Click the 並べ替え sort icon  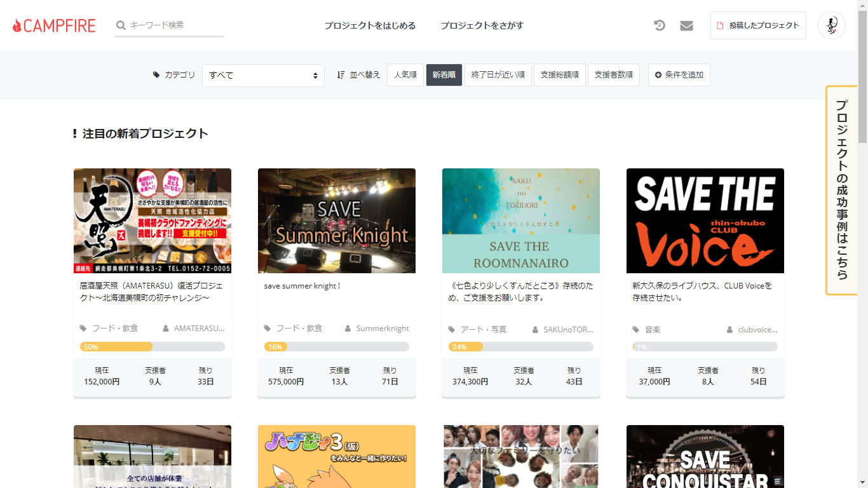[x=341, y=75]
